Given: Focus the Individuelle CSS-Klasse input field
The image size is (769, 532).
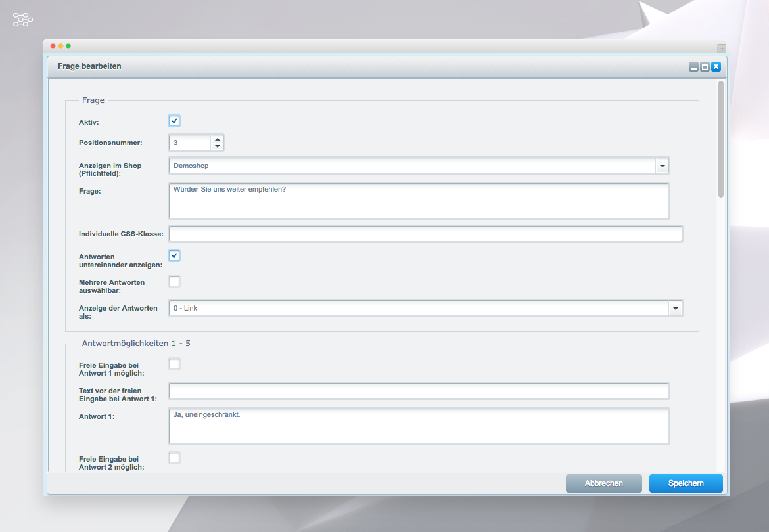Looking at the screenshot, I should (x=425, y=234).
